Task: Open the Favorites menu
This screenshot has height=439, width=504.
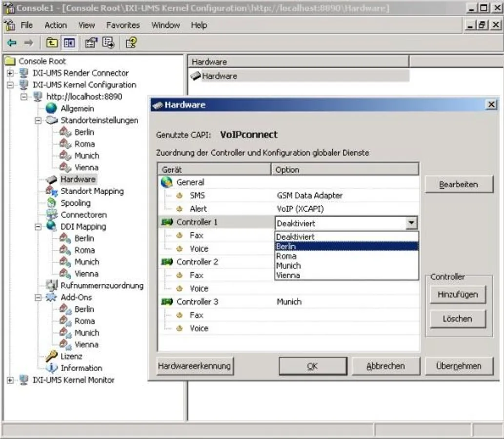Action: [122, 25]
